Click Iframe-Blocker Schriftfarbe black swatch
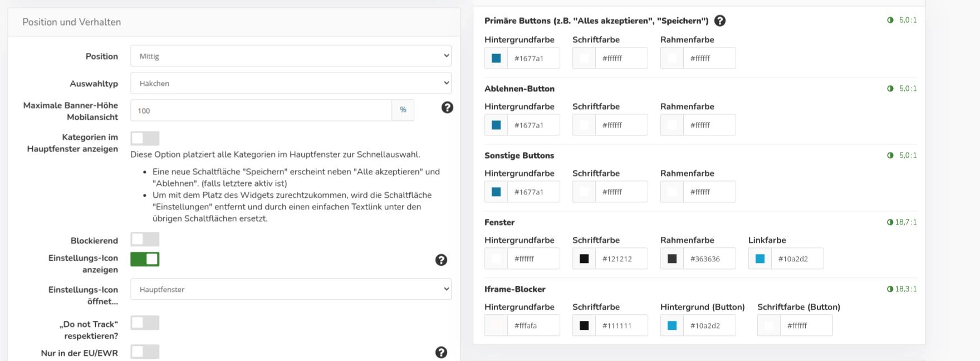The width and height of the screenshot is (980, 361). (584, 326)
